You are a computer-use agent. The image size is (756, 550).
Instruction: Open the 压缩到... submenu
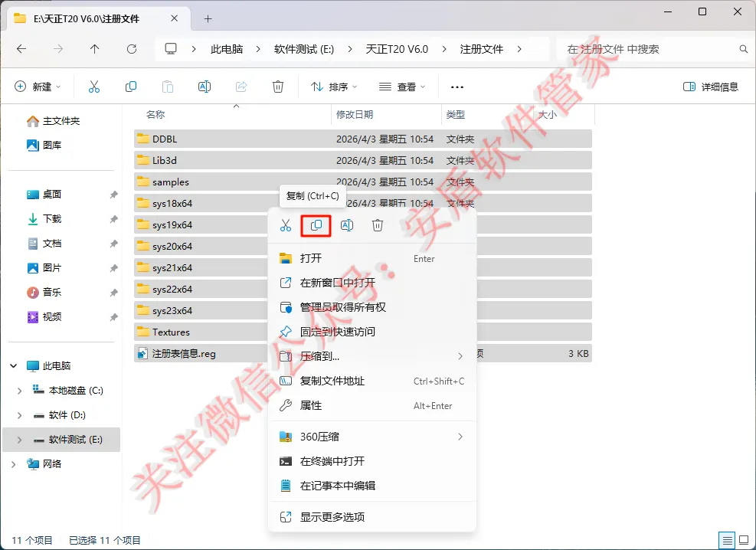(x=371, y=356)
